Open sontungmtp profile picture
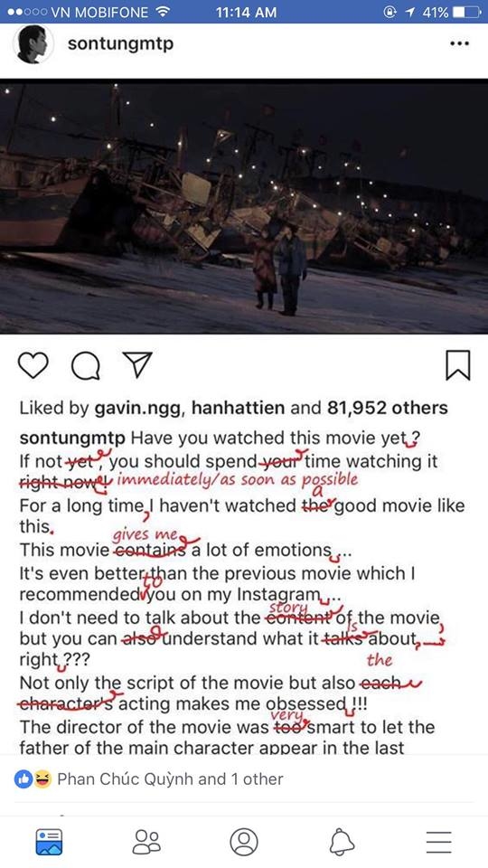Viewport: 488px width, 868px height. pos(33,43)
